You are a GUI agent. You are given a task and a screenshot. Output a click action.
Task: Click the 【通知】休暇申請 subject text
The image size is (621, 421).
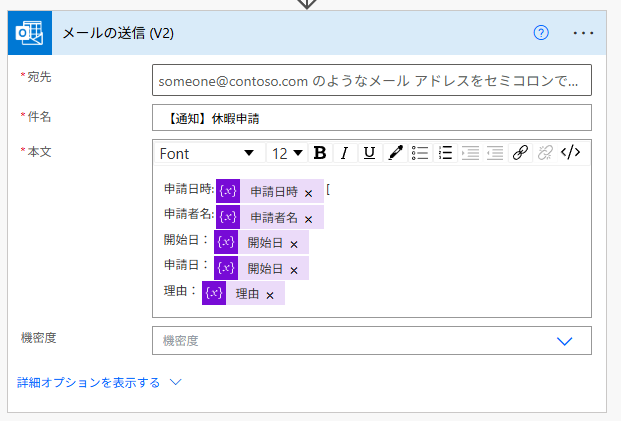(x=212, y=118)
